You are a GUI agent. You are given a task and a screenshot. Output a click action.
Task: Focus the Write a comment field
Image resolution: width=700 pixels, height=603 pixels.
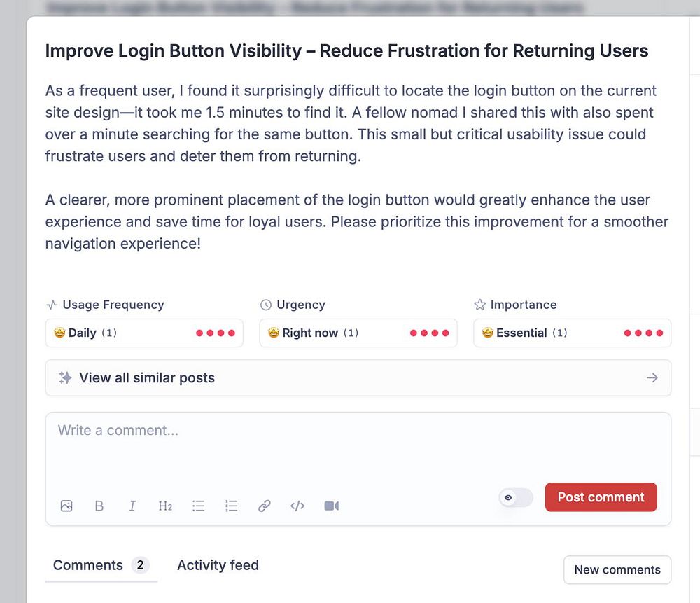click(358, 447)
